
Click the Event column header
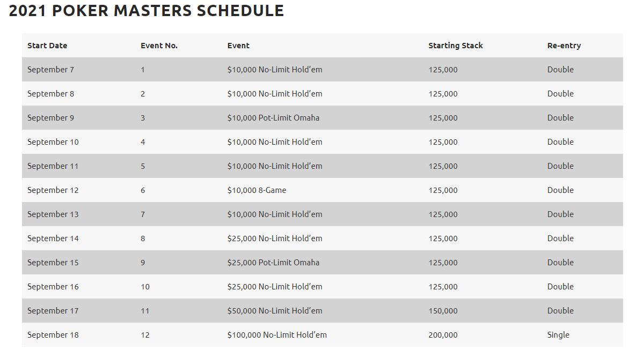coord(238,46)
